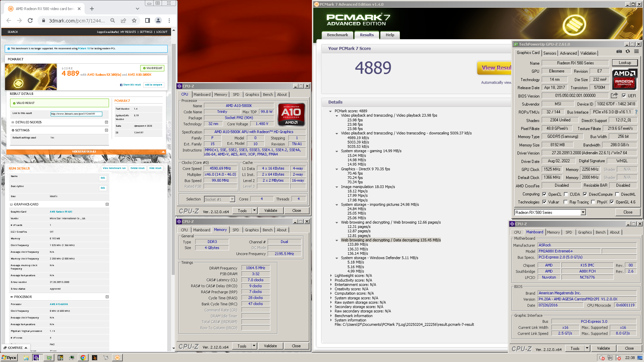Collapse the Graphics Card section on 3DMark page
Screen dimensions: 644x362
[107, 204]
